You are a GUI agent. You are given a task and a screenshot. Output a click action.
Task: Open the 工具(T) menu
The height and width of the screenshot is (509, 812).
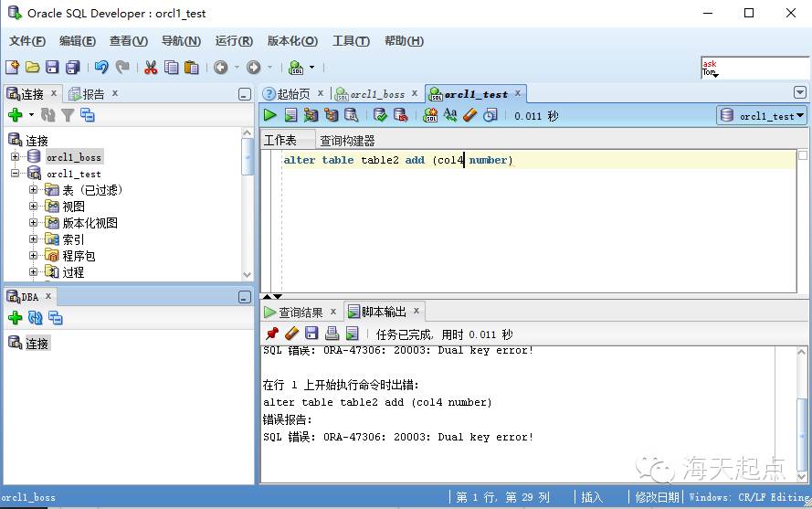(x=351, y=41)
